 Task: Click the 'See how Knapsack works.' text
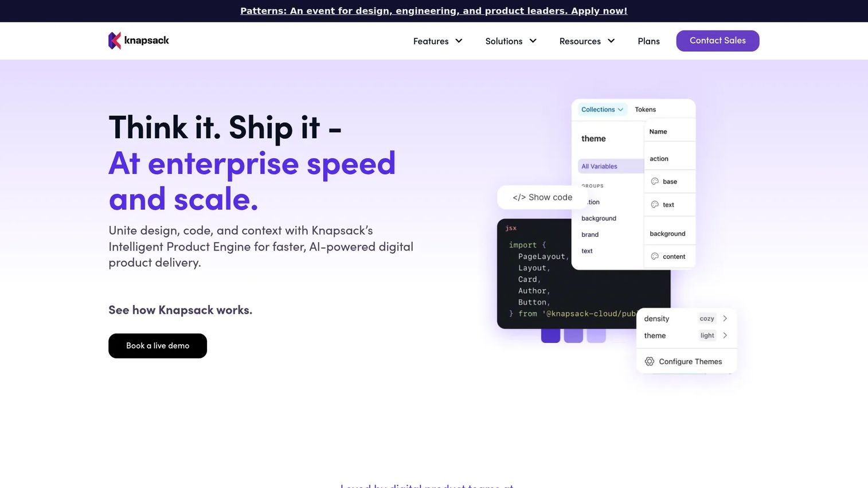(181, 310)
